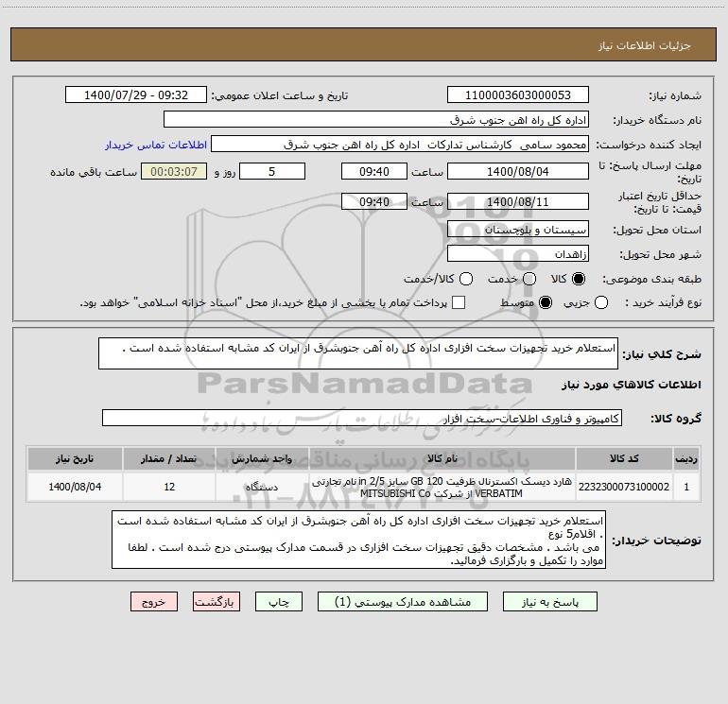Click the response deadline time field 09:40
The height and width of the screenshot is (704, 728).
(374, 171)
